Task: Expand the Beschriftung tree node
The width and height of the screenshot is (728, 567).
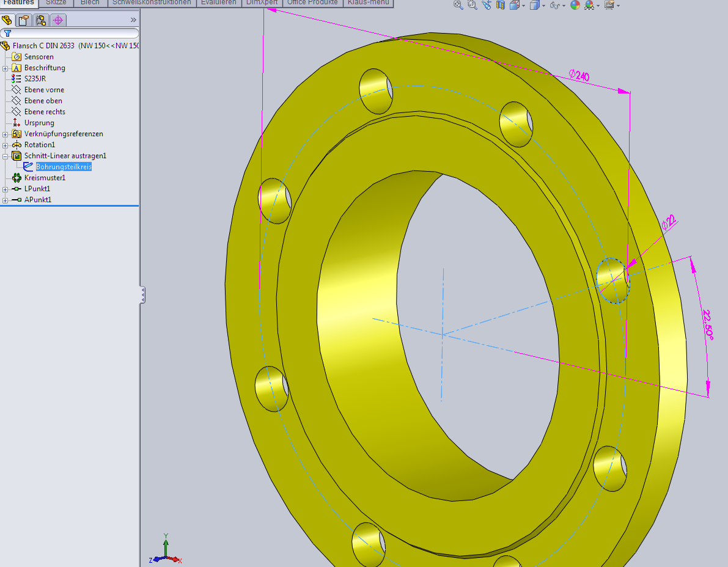Action: pyautogui.click(x=5, y=68)
